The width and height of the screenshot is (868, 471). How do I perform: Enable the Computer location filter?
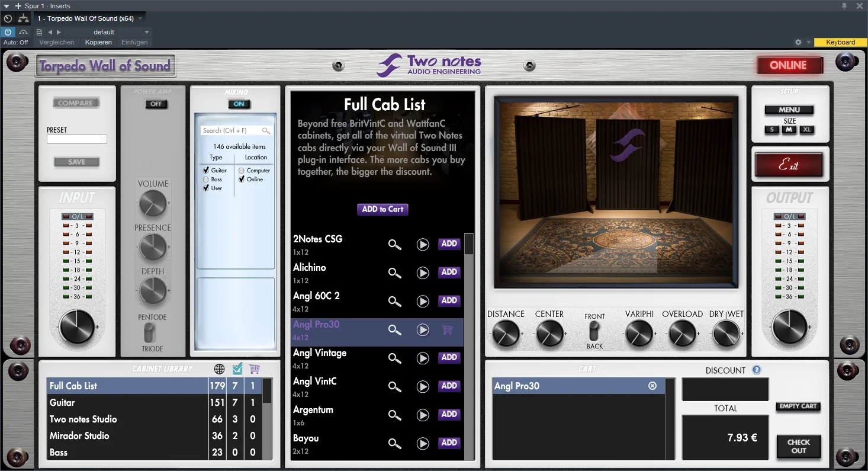pyautogui.click(x=242, y=171)
